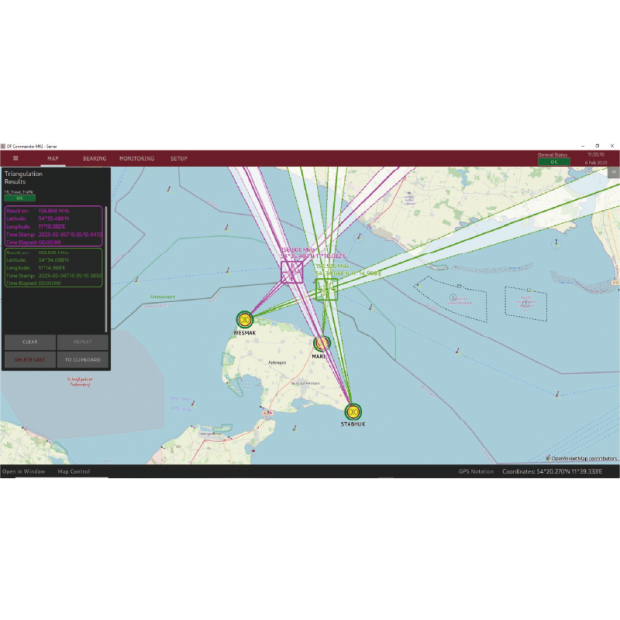Open the SETUP tab
Image resolution: width=620 pixels, height=620 pixels.
click(178, 158)
